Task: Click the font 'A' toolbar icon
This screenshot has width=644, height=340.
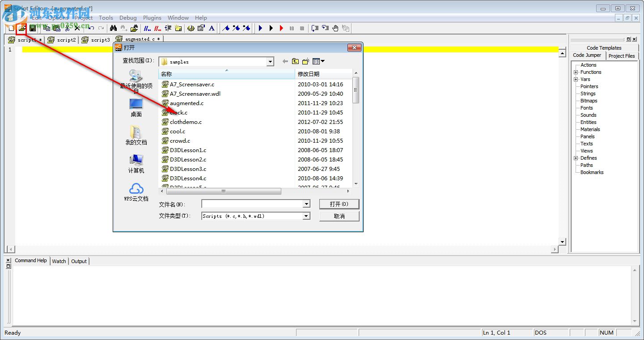Action: (x=212, y=28)
